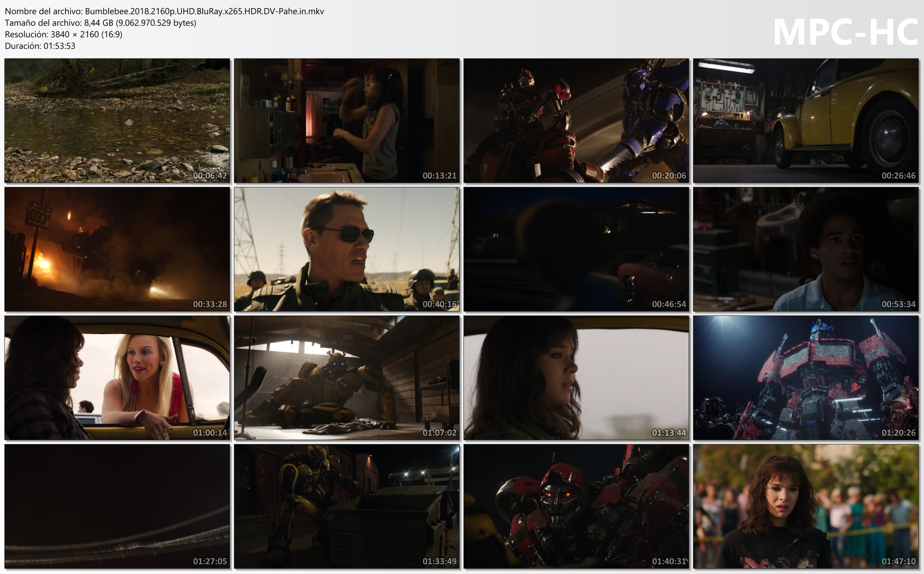This screenshot has height=574, width=924.
Task: Click the 01:47:10 timestamp label
Action: (x=898, y=561)
